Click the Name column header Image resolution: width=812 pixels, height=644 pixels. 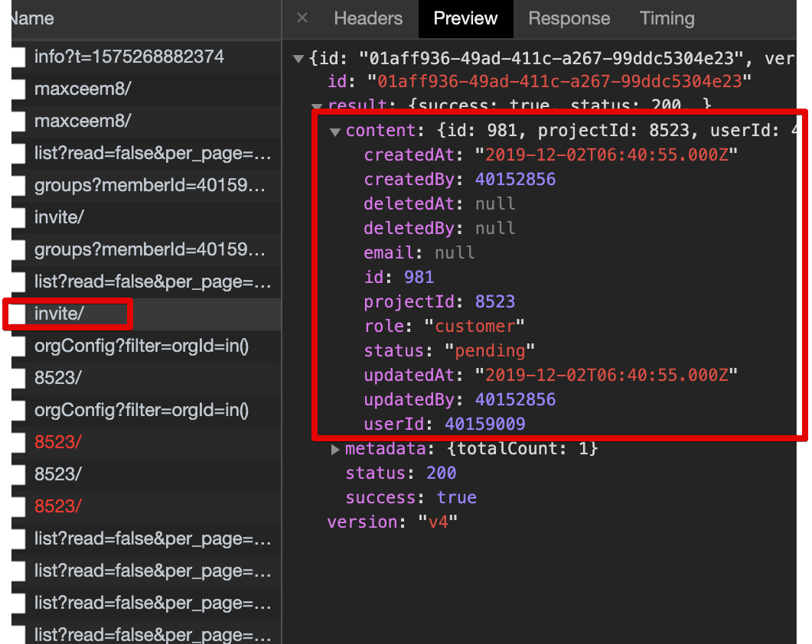click(146, 18)
